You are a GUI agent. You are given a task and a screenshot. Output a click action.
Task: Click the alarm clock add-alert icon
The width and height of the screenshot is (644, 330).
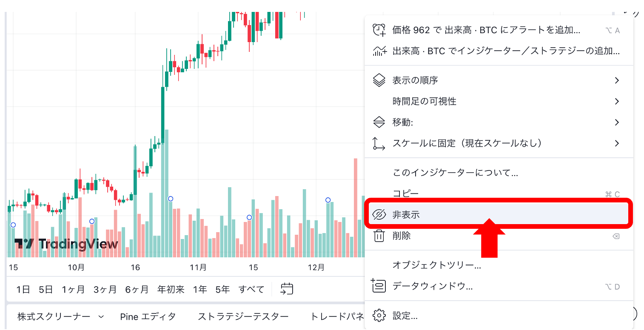click(379, 30)
